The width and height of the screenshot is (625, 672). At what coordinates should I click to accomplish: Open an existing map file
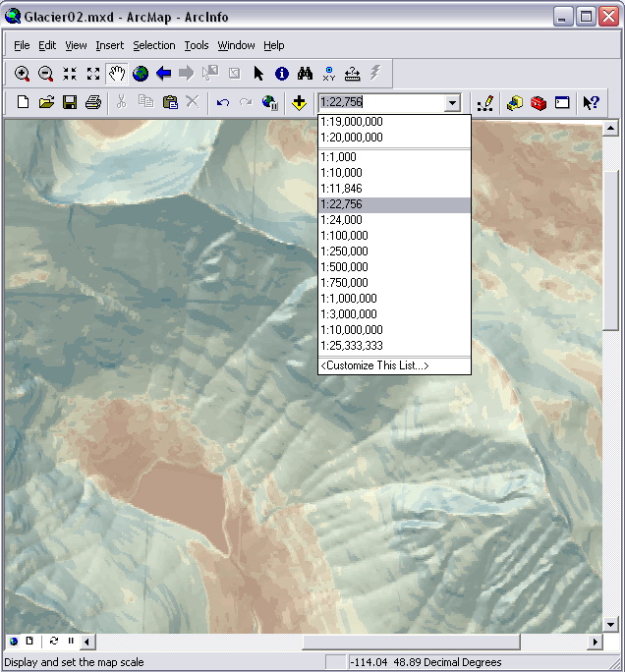[x=46, y=102]
